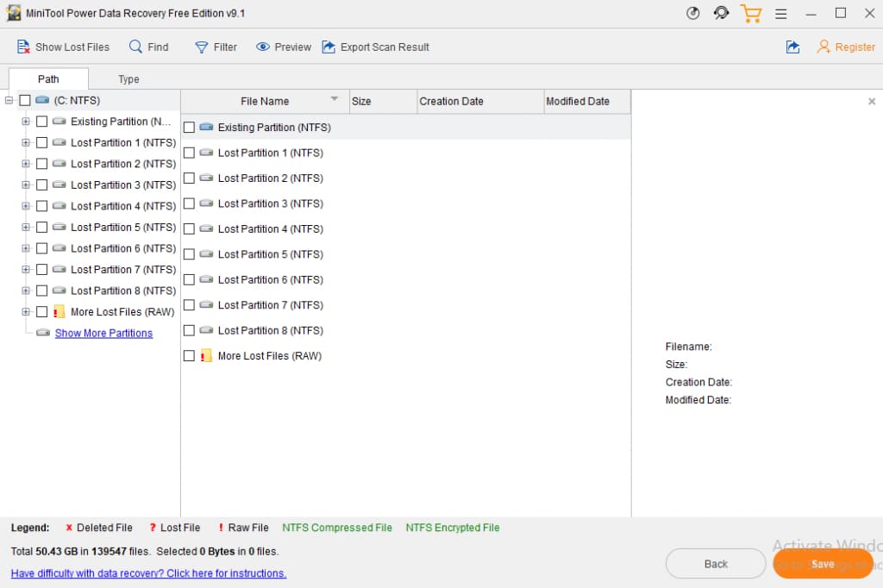Switch to the Type tab

coord(128,78)
